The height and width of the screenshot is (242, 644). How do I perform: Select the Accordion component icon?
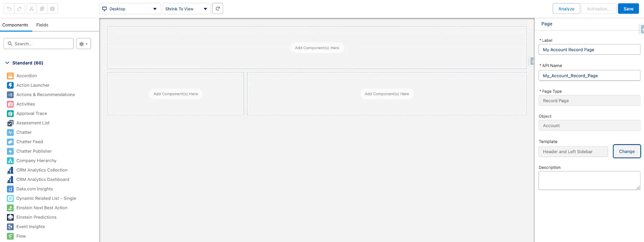[x=10, y=76]
